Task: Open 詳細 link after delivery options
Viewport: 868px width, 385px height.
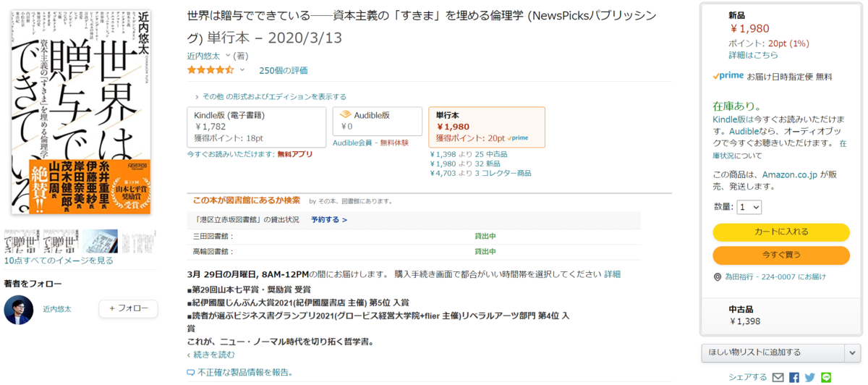Action: tap(612, 274)
